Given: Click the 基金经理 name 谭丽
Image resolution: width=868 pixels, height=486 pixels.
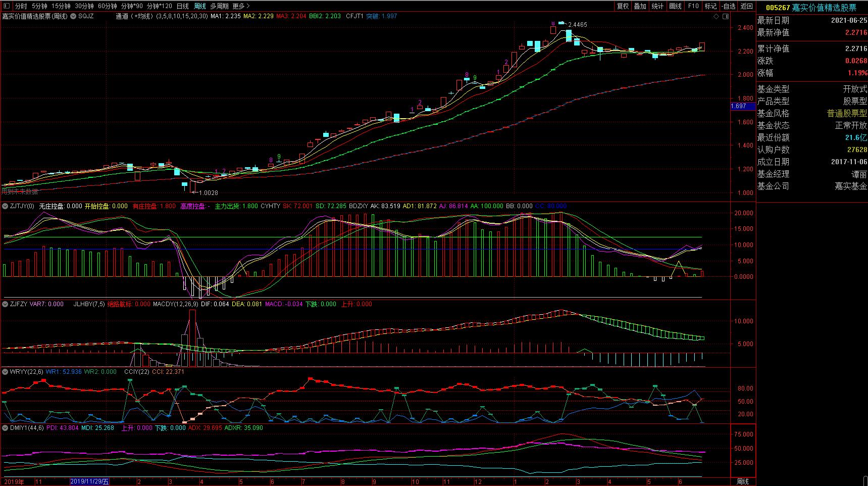Looking at the screenshot, I should tap(859, 174).
